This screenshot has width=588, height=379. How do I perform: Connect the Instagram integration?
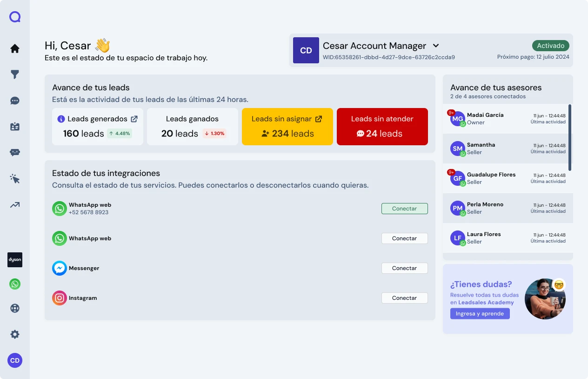click(x=404, y=298)
